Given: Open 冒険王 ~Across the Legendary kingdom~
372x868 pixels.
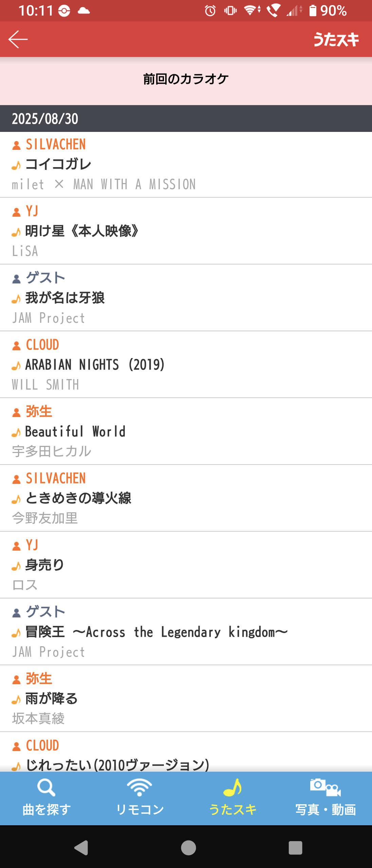Looking at the screenshot, I should click(x=186, y=632).
